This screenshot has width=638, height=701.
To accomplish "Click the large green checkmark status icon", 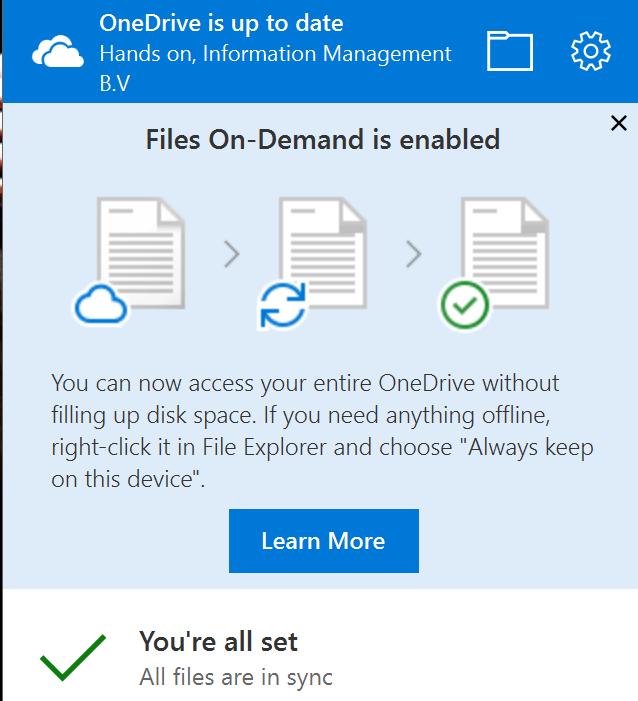I will [x=73, y=657].
